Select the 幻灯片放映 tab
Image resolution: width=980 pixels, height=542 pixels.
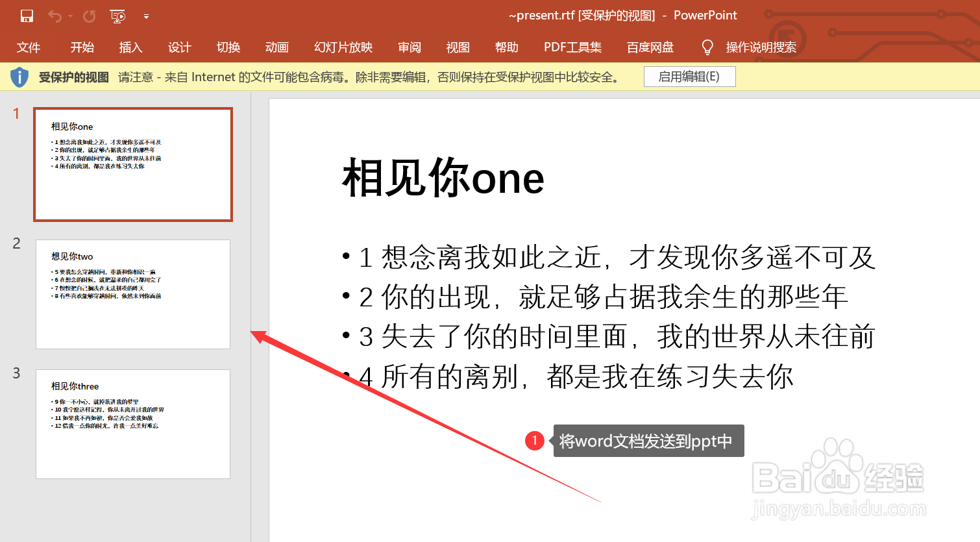tap(342, 46)
